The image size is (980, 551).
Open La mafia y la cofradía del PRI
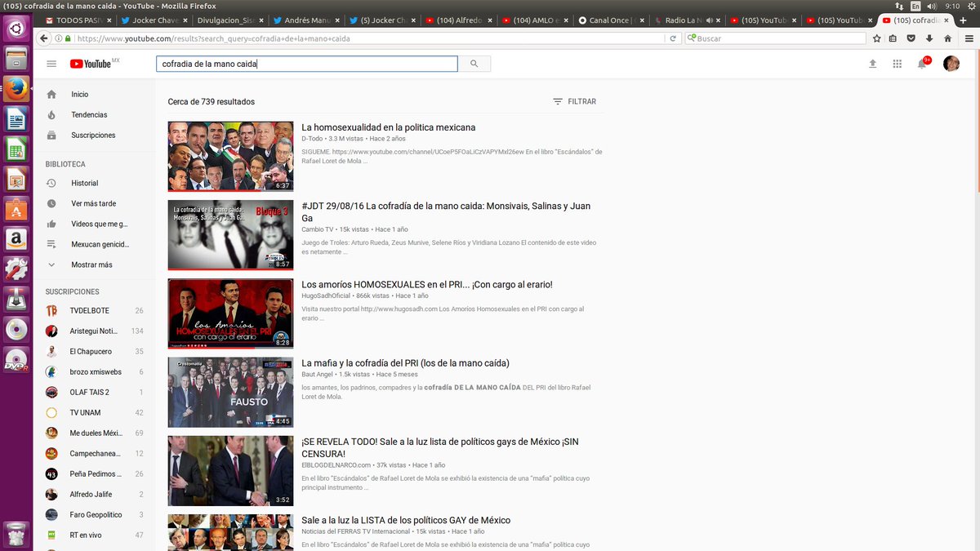[x=405, y=363]
